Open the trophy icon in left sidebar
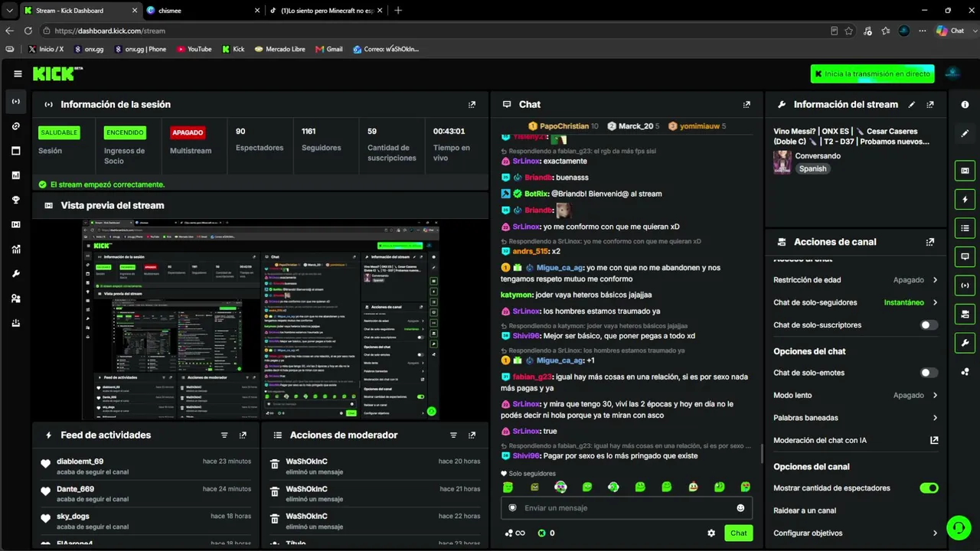This screenshot has width=980, height=551. 16,200
